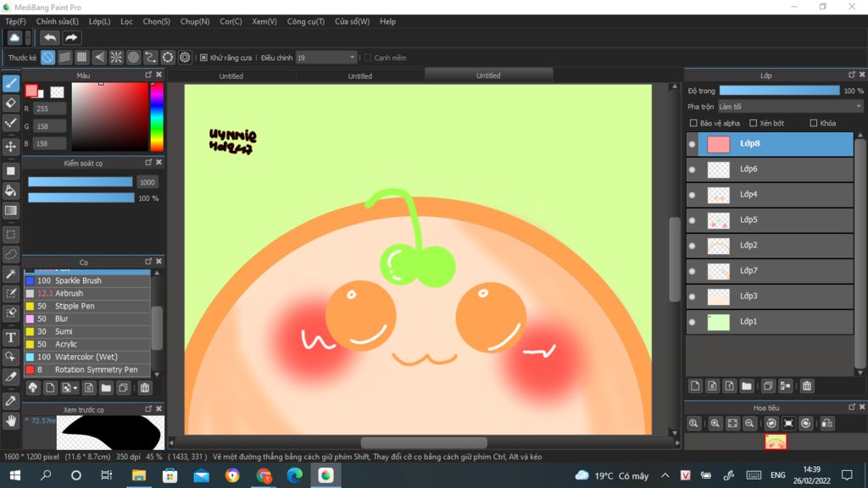
Task: Select the Hand pan tool
Action: tap(10, 420)
